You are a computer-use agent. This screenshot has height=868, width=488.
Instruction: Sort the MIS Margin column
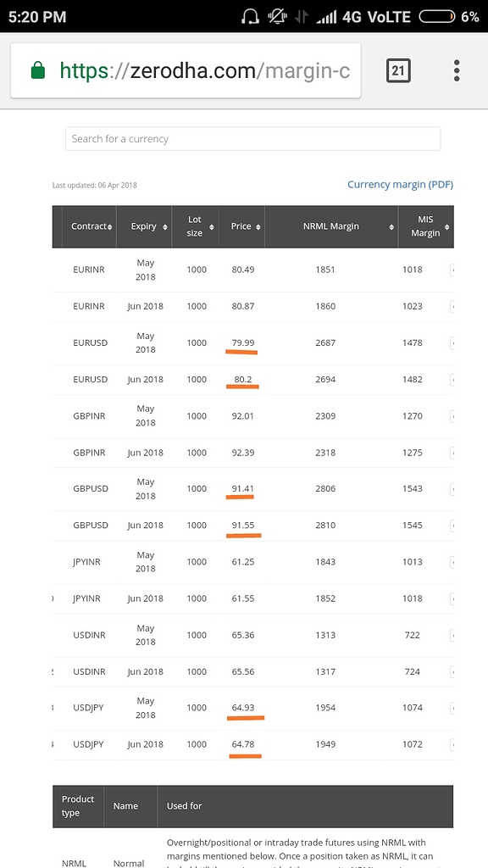point(446,226)
